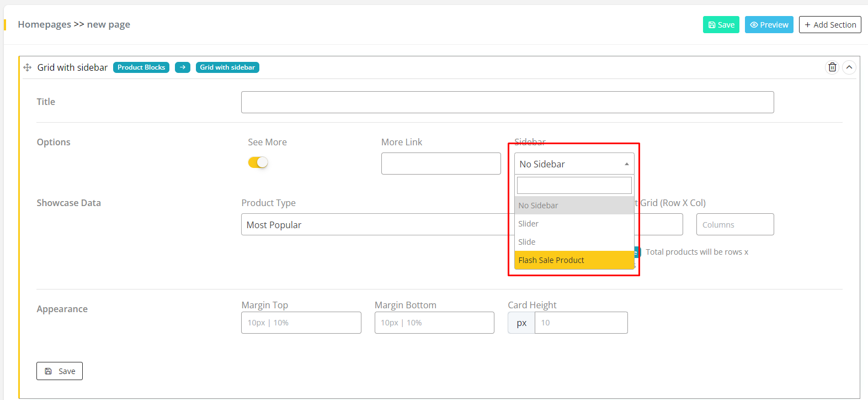This screenshot has width=868, height=400.
Task: Open the Sidebar dropdown selector
Action: [x=574, y=164]
